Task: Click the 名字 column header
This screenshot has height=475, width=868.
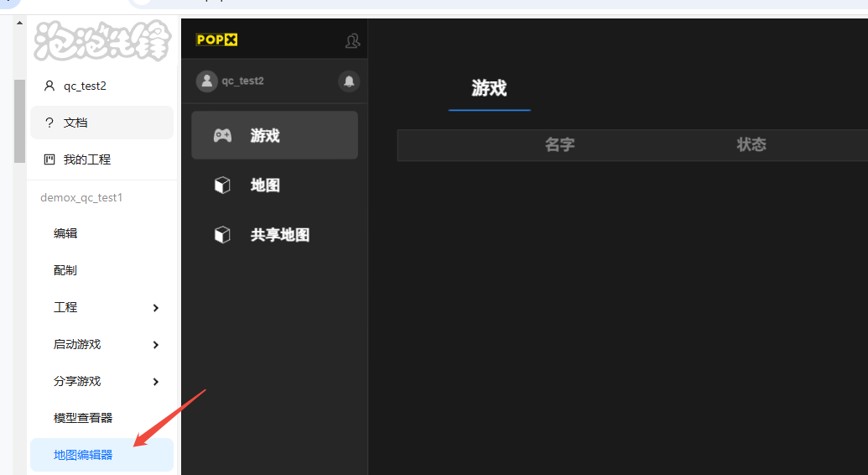Action: tap(559, 144)
